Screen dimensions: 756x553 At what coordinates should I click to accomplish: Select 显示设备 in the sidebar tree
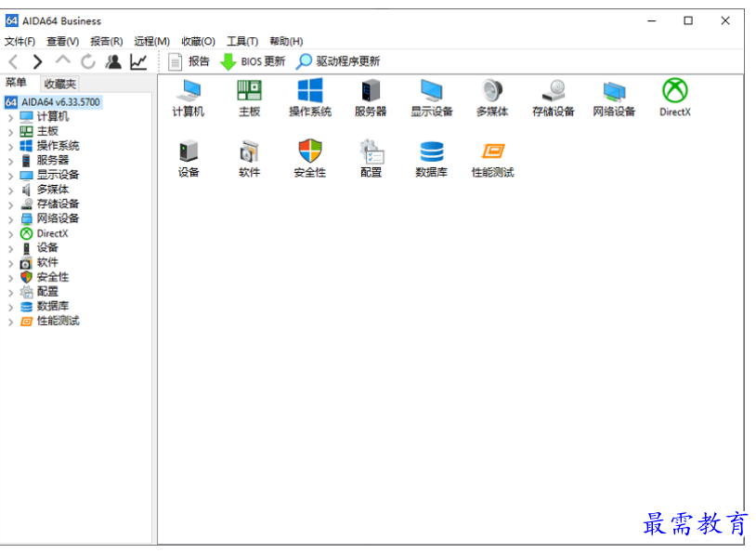pos(58,175)
